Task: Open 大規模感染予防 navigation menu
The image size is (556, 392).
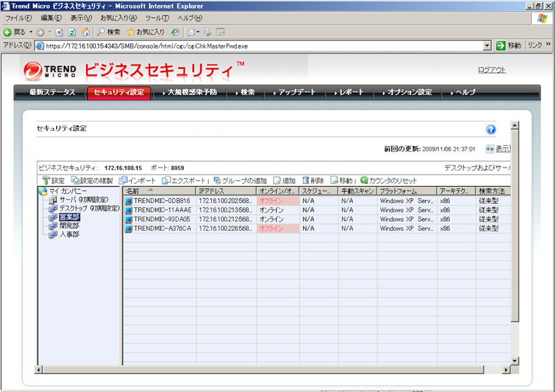Action: click(x=190, y=92)
